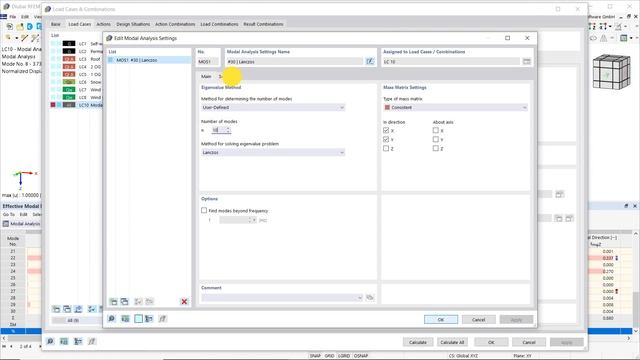This screenshot has width=640, height=360.
Task: Click script function icon in Load Cases footer
Action: click(92, 341)
